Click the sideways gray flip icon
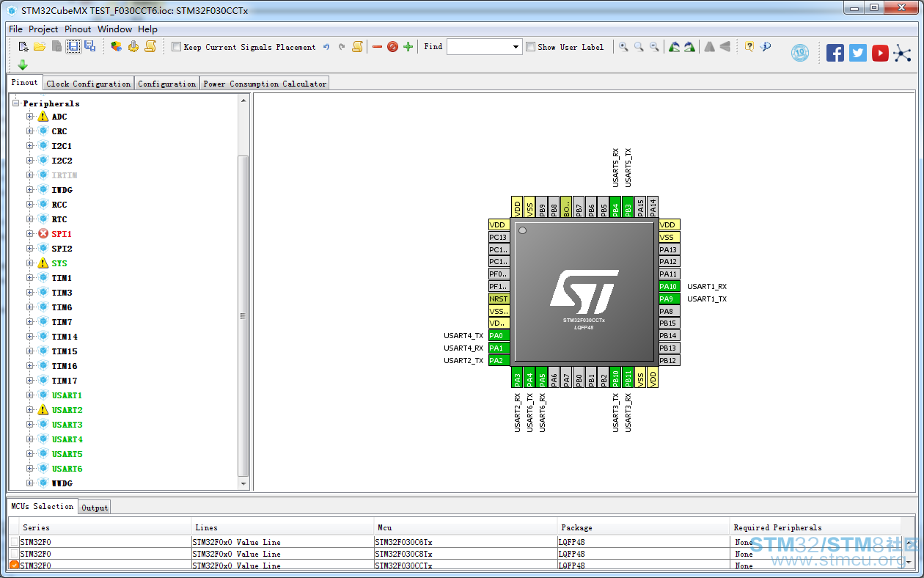924x578 pixels. tap(725, 47)
